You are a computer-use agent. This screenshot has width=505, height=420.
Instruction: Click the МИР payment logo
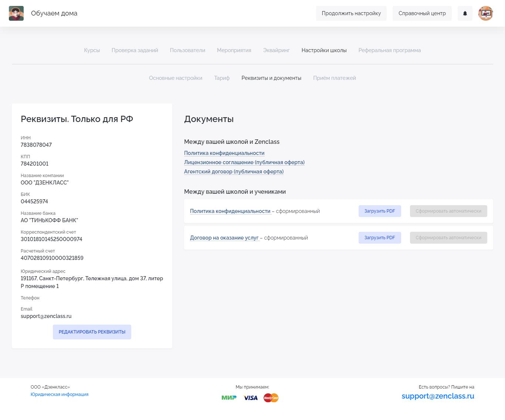pyautogui.click(x=229, y=398)
